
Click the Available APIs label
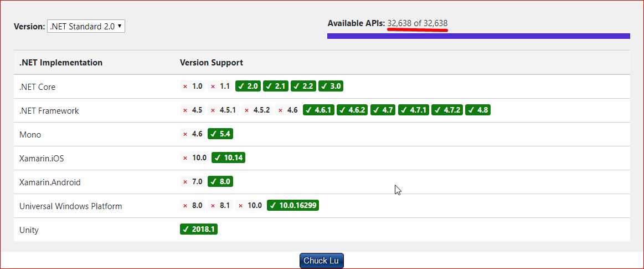point(357,23)
